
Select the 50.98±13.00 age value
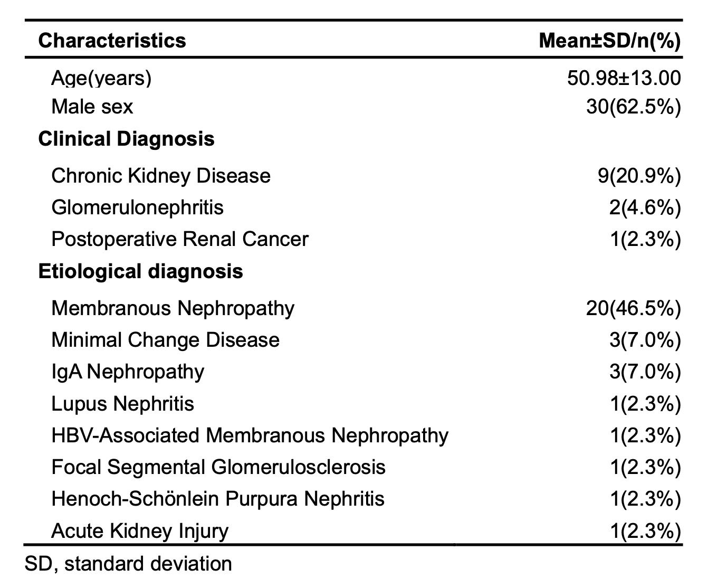[x=624, y=78]
